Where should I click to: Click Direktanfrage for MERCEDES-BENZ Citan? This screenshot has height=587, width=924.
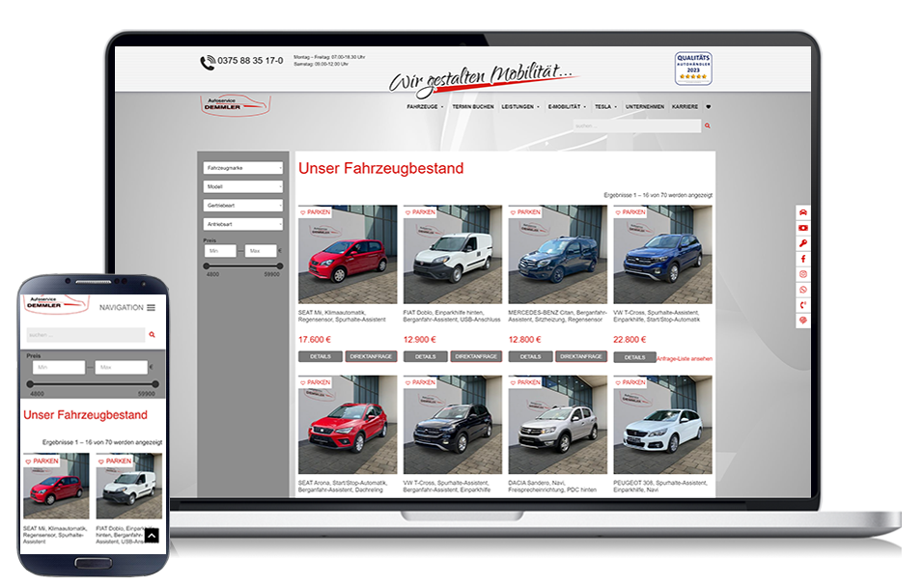(581, 356)
